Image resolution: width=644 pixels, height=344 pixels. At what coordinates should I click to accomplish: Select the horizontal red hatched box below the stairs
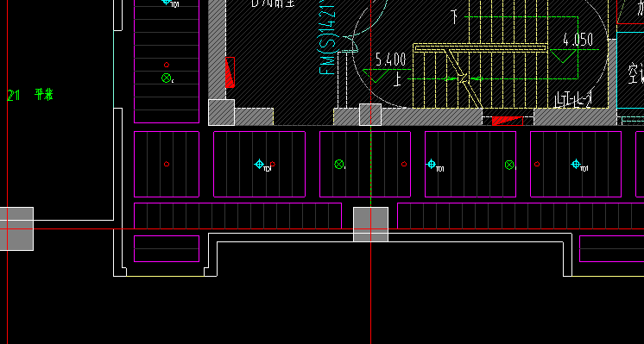(x=508, y=121)
